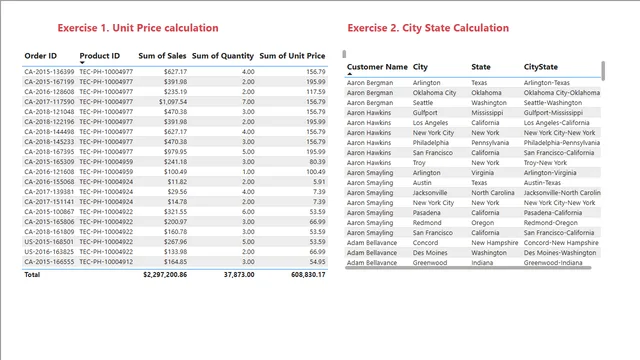The height and width of the screenshot is (360, 640).
Task: Click the 117.59 unit price cell
Action: (316, 92)
